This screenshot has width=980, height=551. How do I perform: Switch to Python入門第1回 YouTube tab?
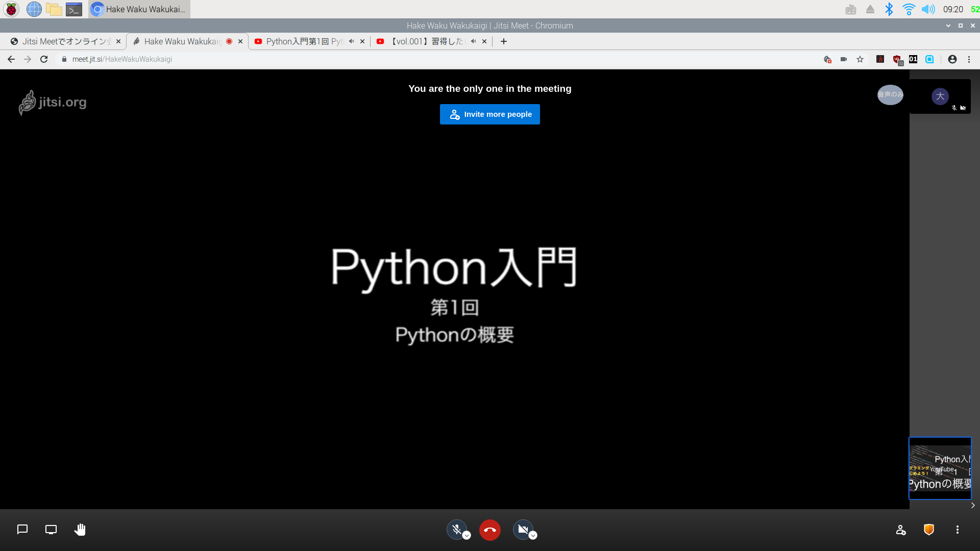tap(304, 41)
